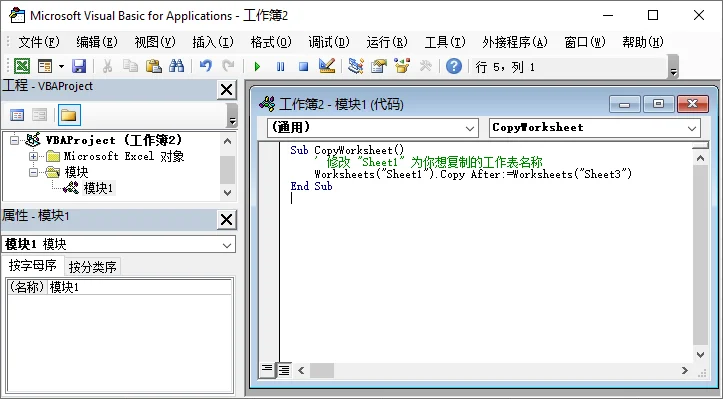Select 模块1 in the project tree

click(98, 188)
